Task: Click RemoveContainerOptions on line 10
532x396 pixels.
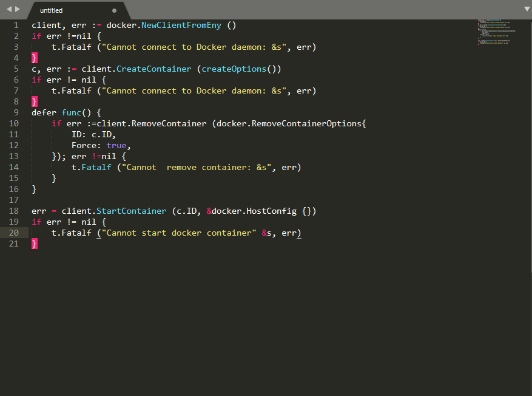Action: tap(306, 124)
